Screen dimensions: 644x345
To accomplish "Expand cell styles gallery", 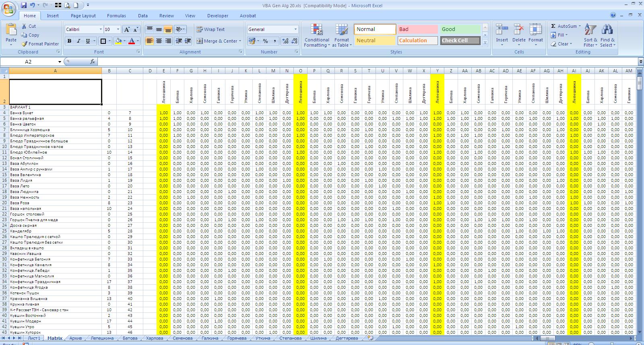I will coord(485,43).
